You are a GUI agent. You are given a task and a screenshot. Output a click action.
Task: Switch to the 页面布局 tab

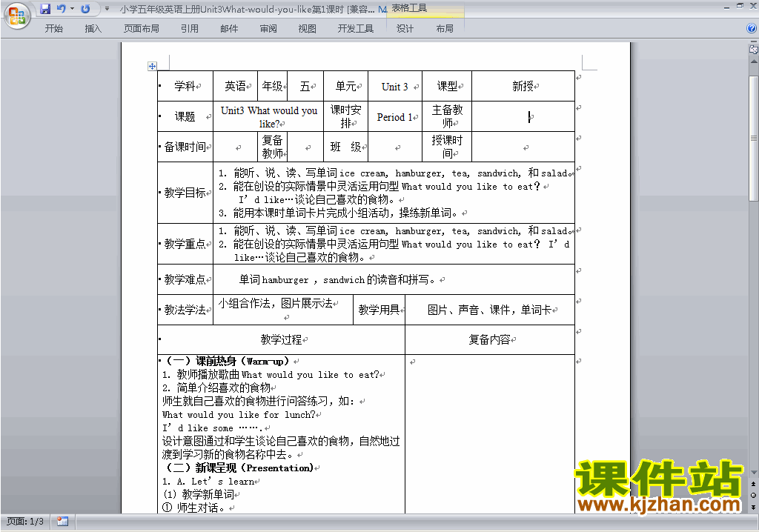pos(142,29)
